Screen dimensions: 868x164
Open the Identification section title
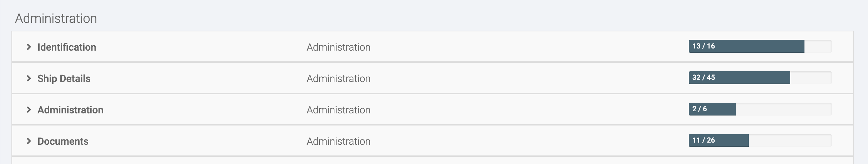[67, 47]
